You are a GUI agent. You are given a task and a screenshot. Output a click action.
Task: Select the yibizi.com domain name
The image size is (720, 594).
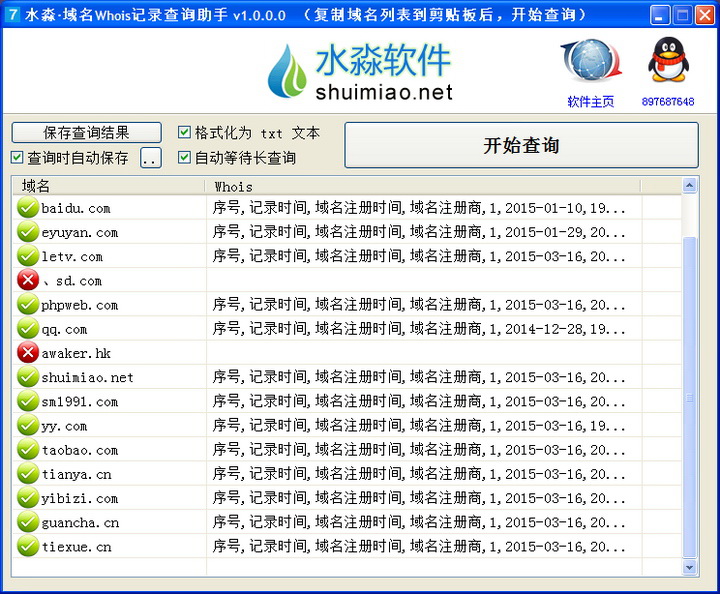click(x=79, y=498)
